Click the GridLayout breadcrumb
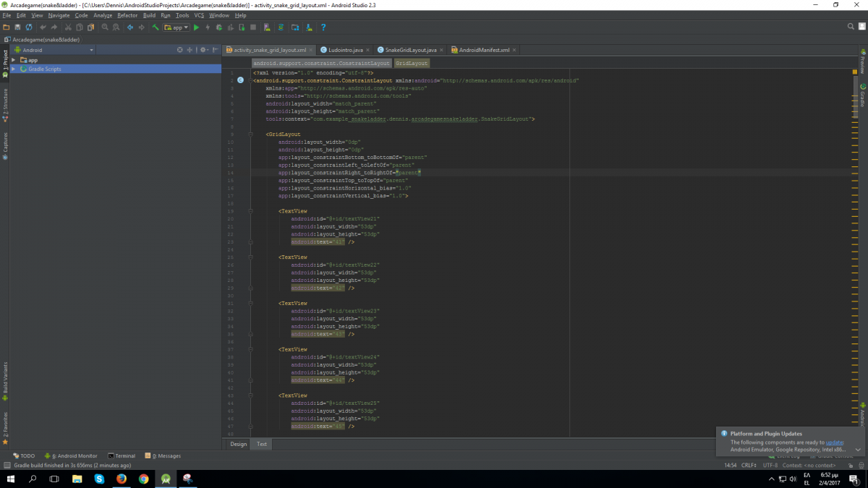Screen dimensions: 868x488 pos(412,63)
